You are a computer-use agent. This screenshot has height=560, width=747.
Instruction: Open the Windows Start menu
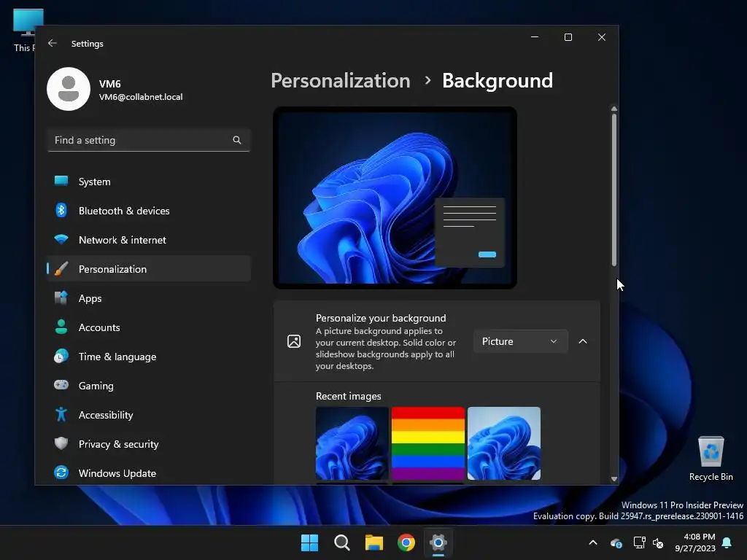(x=309, y=542)
